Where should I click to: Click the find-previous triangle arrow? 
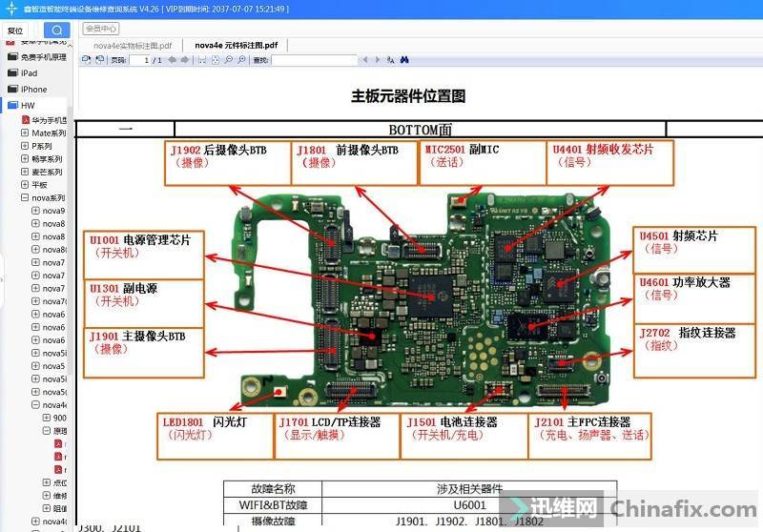coord(364,60)
